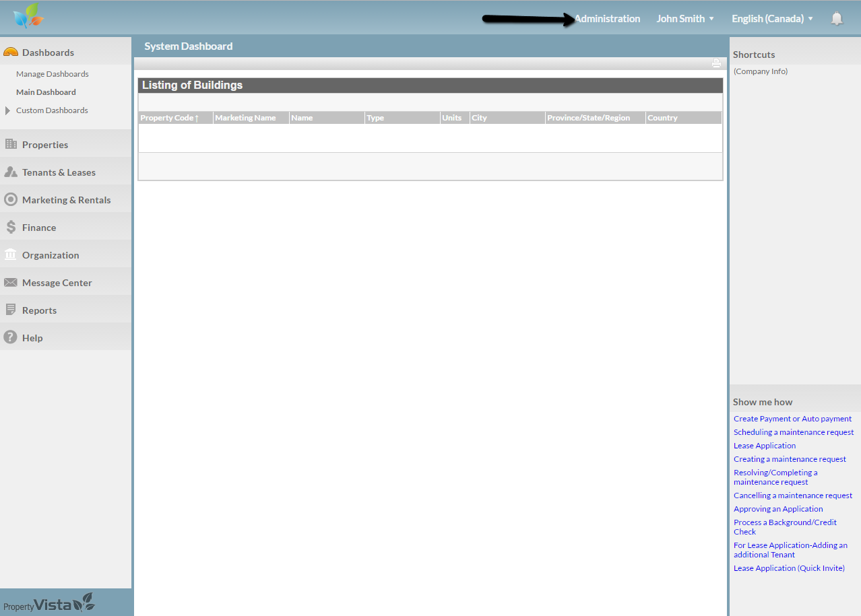The width and height of the screenshot is (861, 616).
Task: Sort table by Property Code column
Action: [x=169, y=118]
